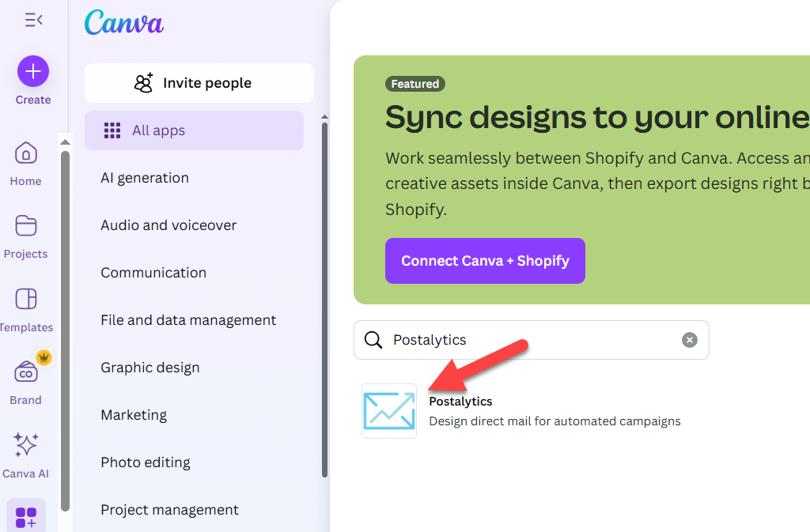Click the category list scrollbar
This screenshot has width=810, height=532.
pyautogui.click(x=324, y=300)
